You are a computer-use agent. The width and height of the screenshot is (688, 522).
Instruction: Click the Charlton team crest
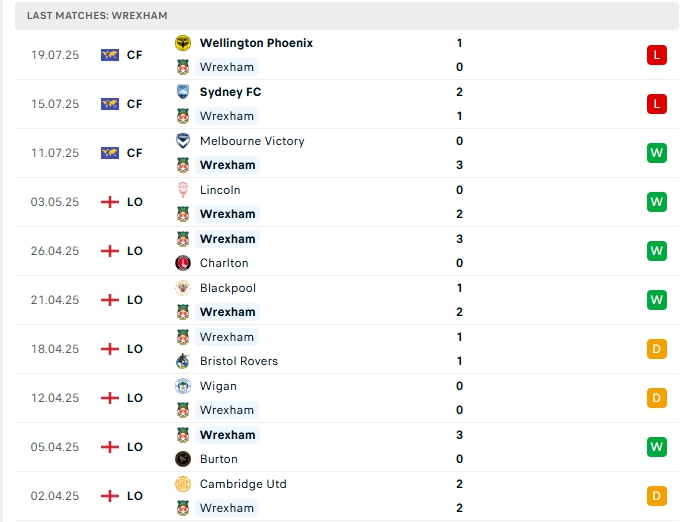[183, 263]
